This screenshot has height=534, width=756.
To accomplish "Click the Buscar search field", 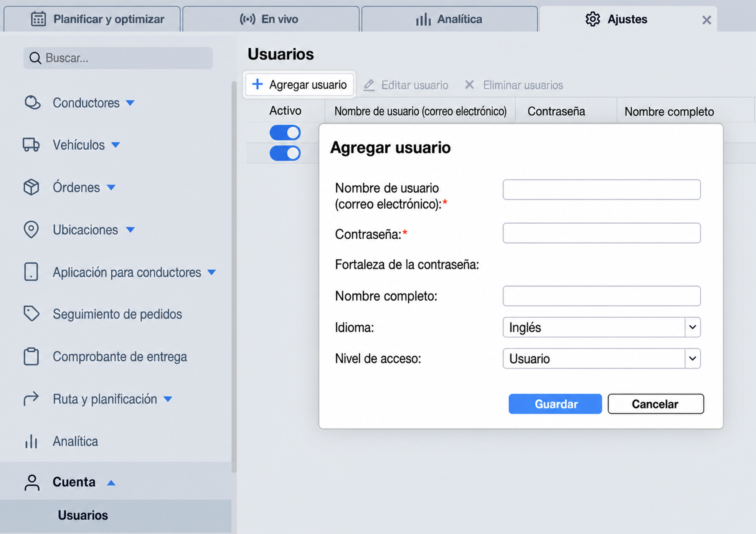I will (x=118, y=58).
